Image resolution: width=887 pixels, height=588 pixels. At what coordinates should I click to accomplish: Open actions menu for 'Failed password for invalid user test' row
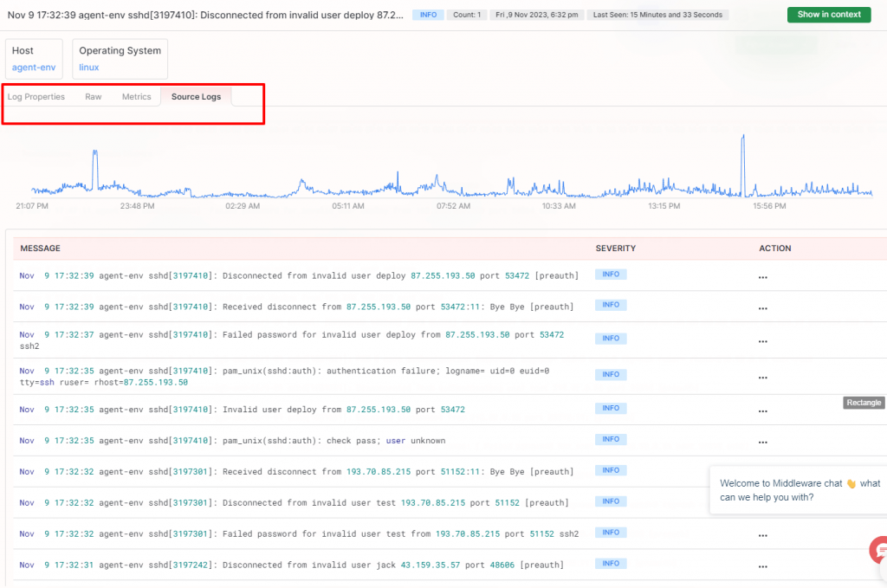(762, 535)
